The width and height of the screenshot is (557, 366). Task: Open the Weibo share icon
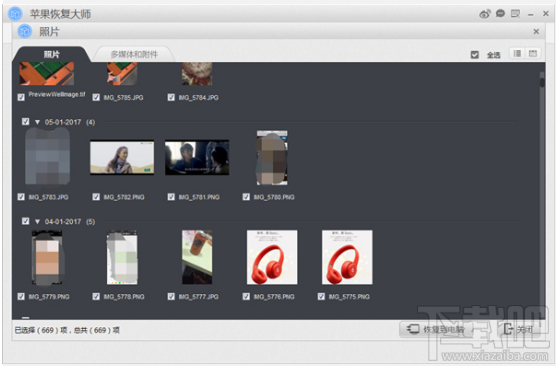pos(485,14)
